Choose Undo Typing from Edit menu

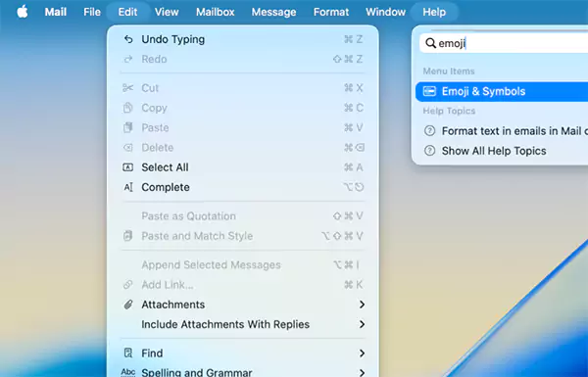[243, 39]
